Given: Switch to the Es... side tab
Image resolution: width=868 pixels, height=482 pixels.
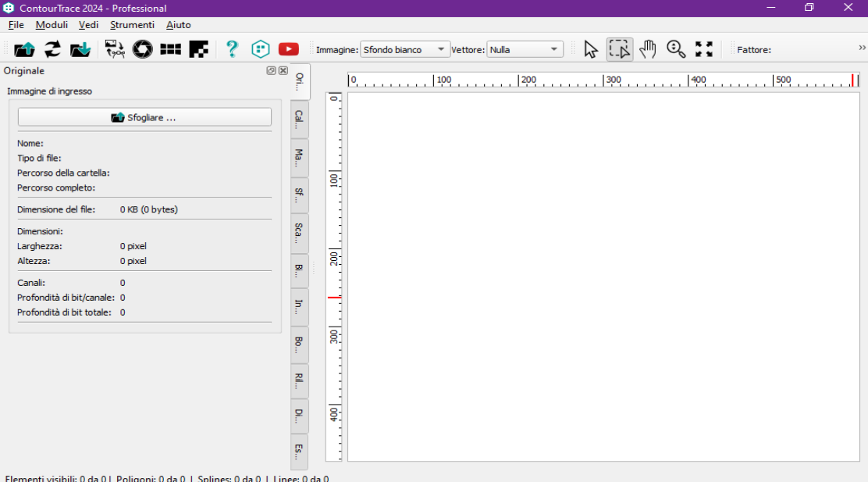Looking at the screenshot, I should (x=300, y=452).
